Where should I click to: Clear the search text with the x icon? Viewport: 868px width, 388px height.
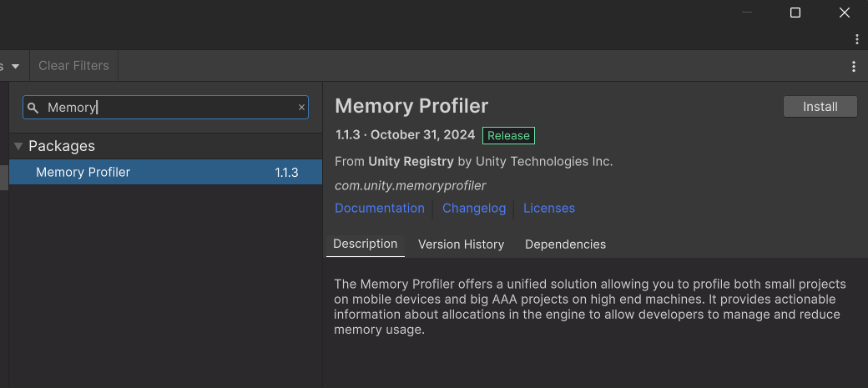pos(301,108)
